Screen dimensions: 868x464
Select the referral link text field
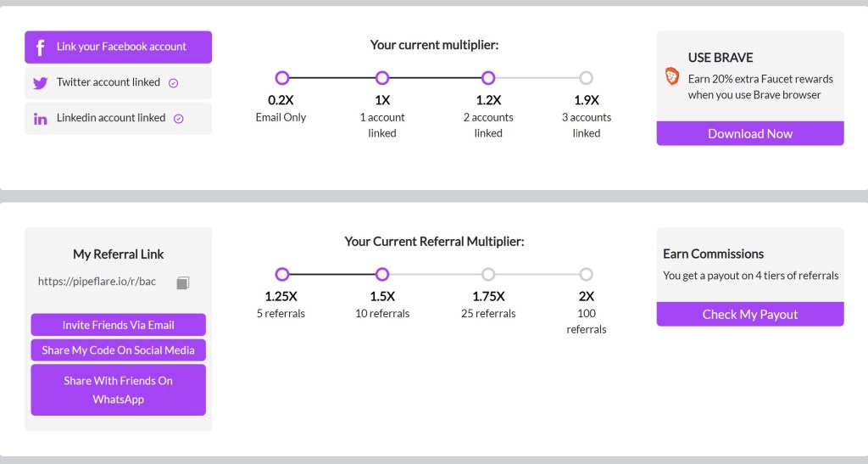[97, 282]
